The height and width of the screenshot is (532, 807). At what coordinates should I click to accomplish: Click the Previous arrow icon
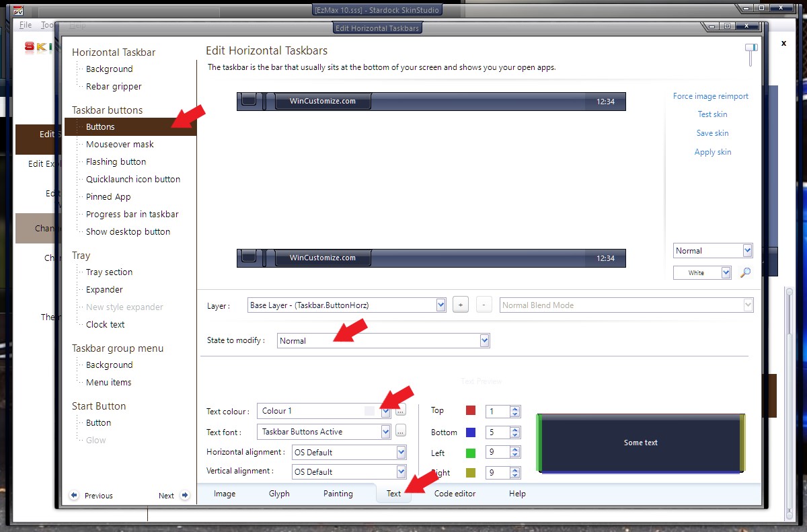tap(74, 496)
